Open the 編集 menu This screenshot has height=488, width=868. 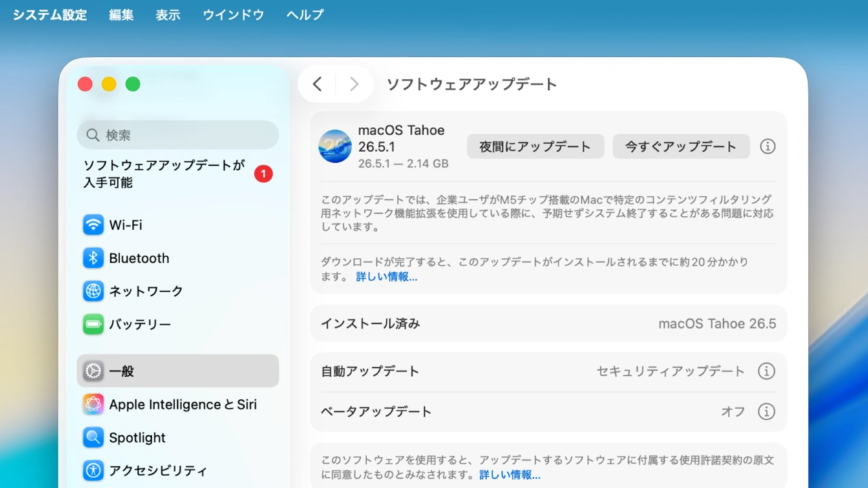click(x=121, y=15)
